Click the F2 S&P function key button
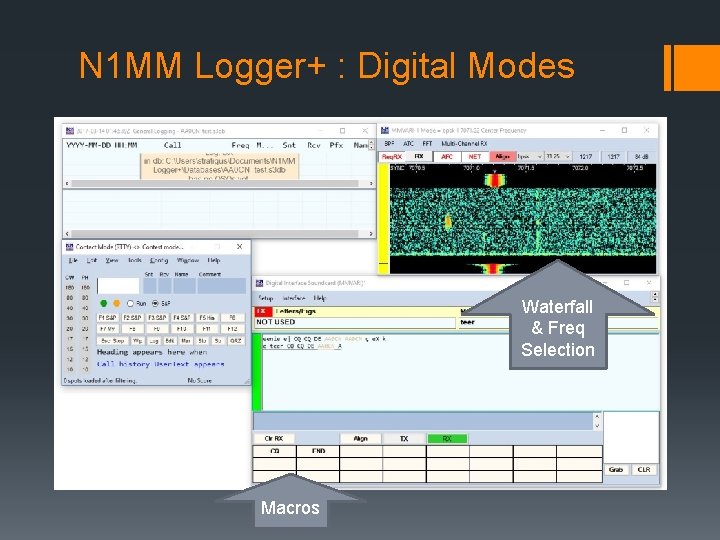Screen dimensions: 720x540 pyautogui.click(x=132, y=318)
